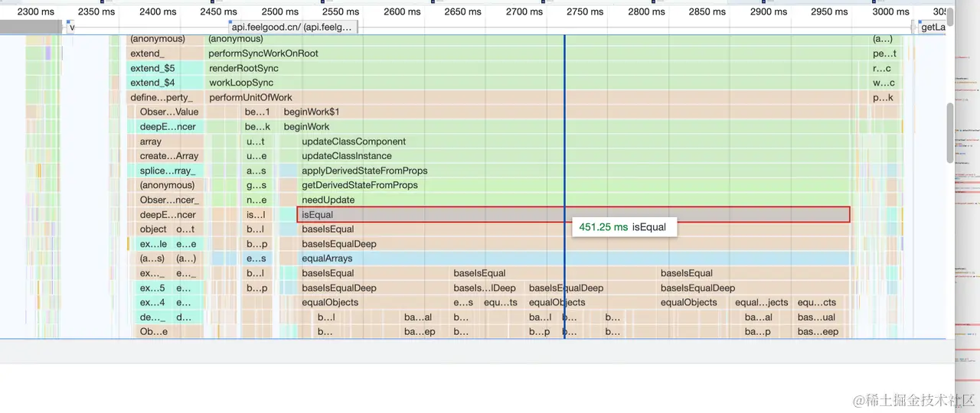This screenshot has height=413, width=980.
Task: Click the narrow g…s call frame
Action: pos(255,185)
